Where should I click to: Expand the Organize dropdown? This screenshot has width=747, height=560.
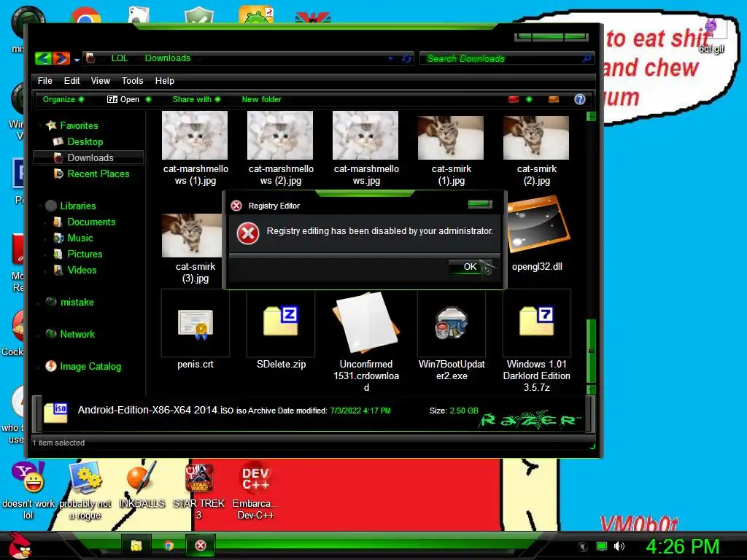[x=63, y=99]
